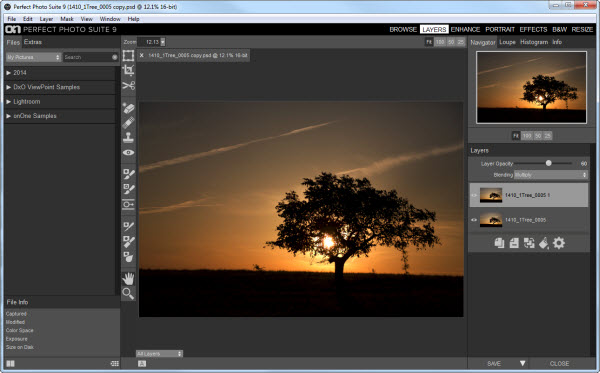Select the Chisel mask tool
Viewport: 600px width, 373px height.
pyautogui.click(x=128, y=241)
